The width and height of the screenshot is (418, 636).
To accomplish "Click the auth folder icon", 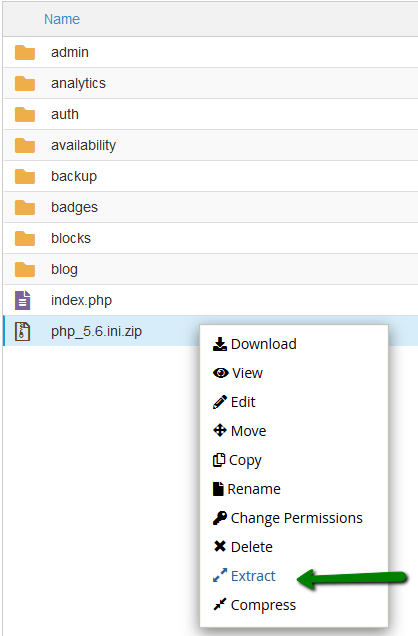I will coord(25,114).
